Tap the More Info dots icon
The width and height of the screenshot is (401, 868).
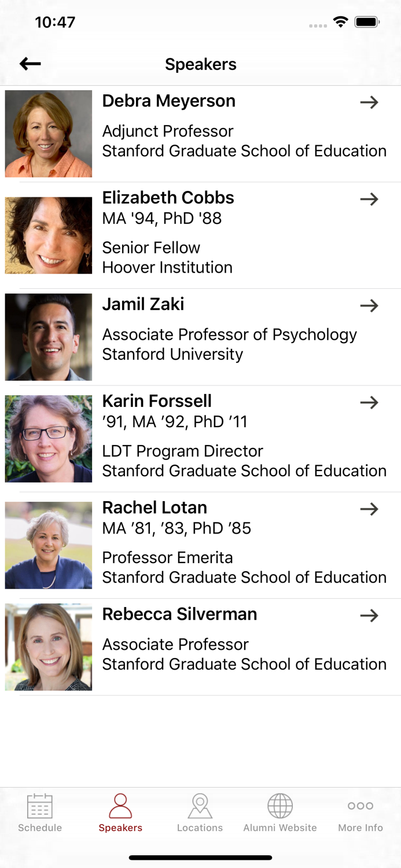[360, 806]
